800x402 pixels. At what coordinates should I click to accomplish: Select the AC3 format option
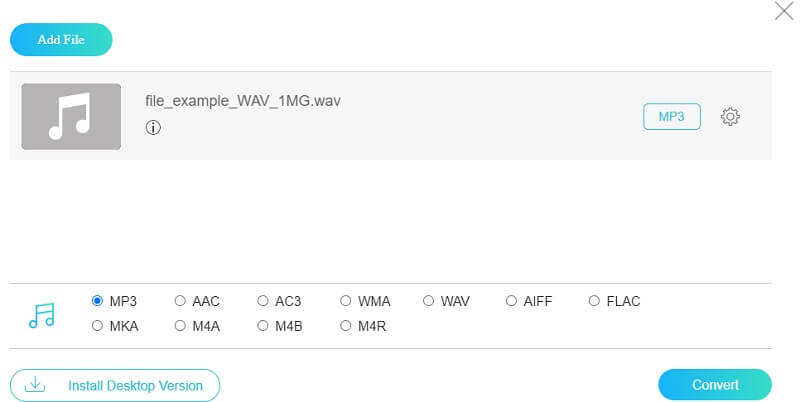click(x=263, y=301)
